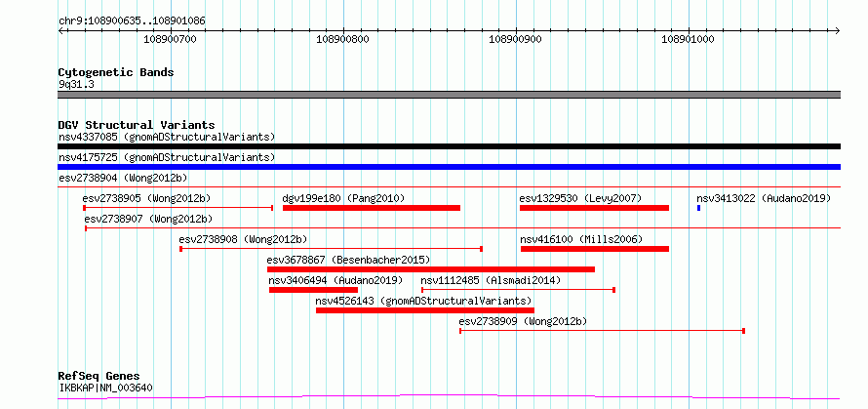Click the RefSeq Genes track heading
Screen dimensions: 868x409
[99, 377]
